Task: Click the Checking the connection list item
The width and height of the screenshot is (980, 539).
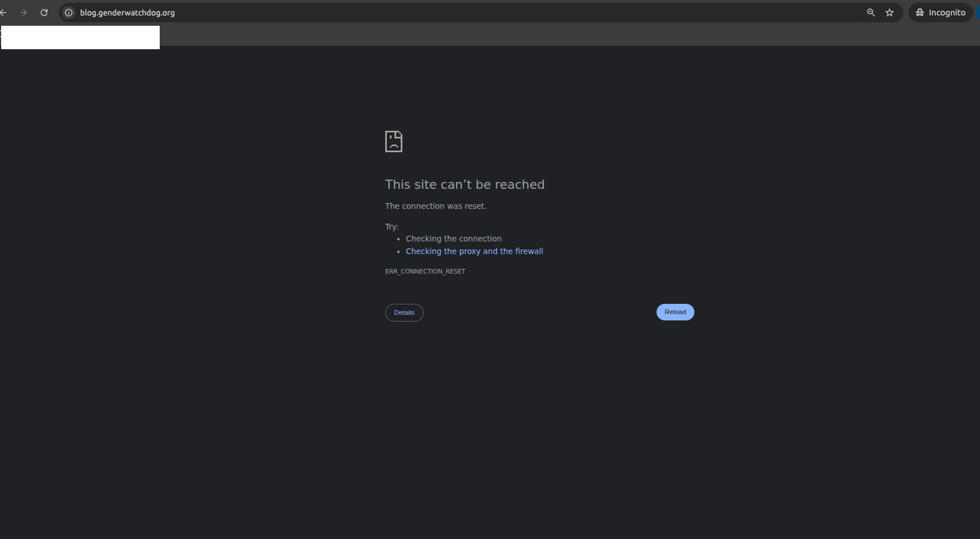Action: coord(453,238)
